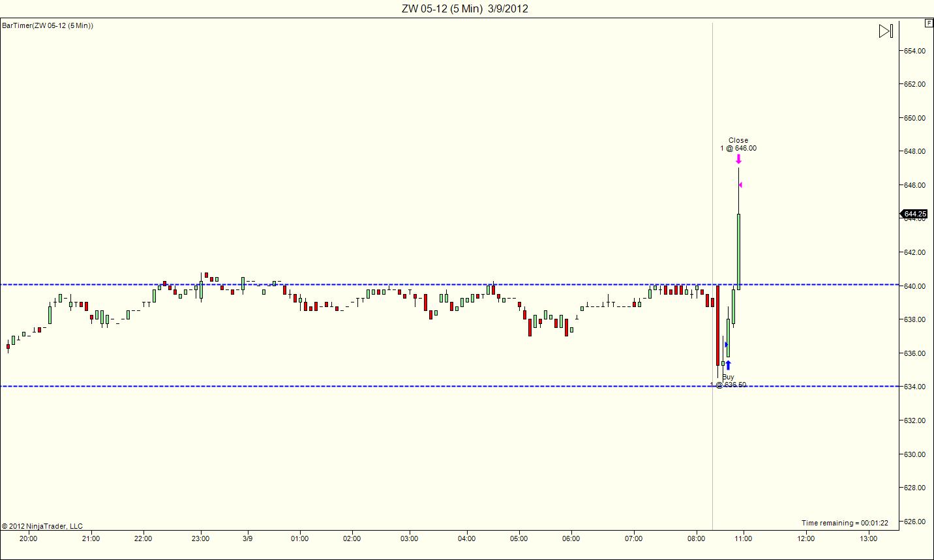Click 642.00 on the price axis
934x560 pixels.
[914, 252]
